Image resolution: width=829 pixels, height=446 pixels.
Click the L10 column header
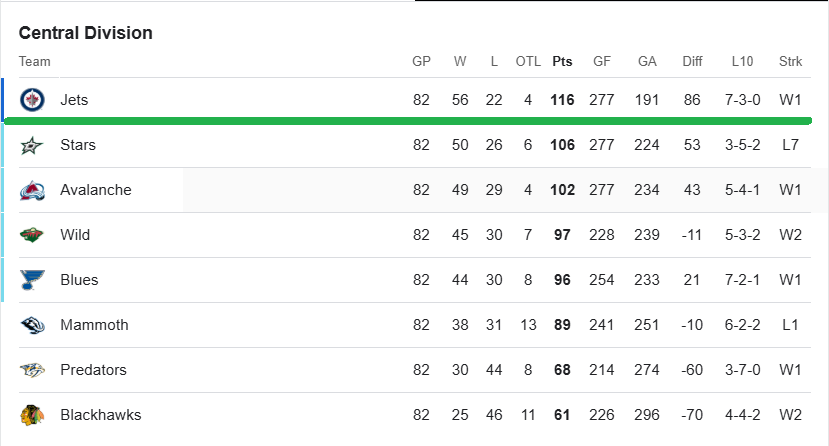tap(742, 61)
